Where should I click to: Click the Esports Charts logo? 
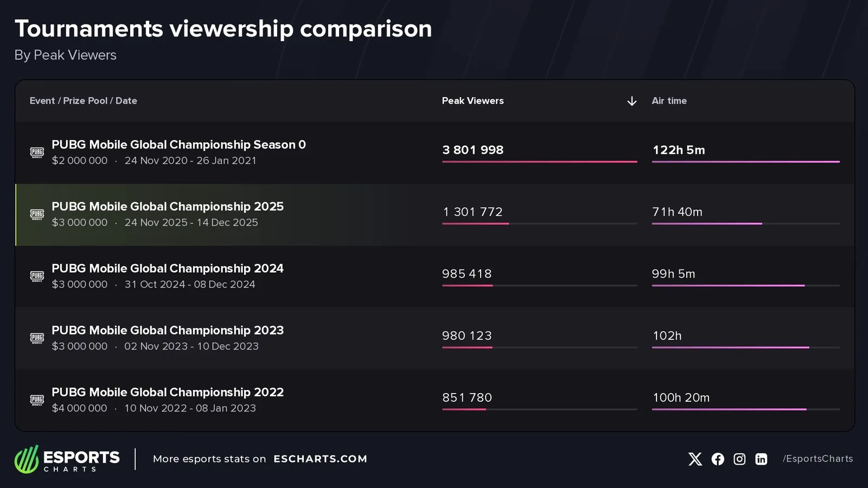point(67,459)
